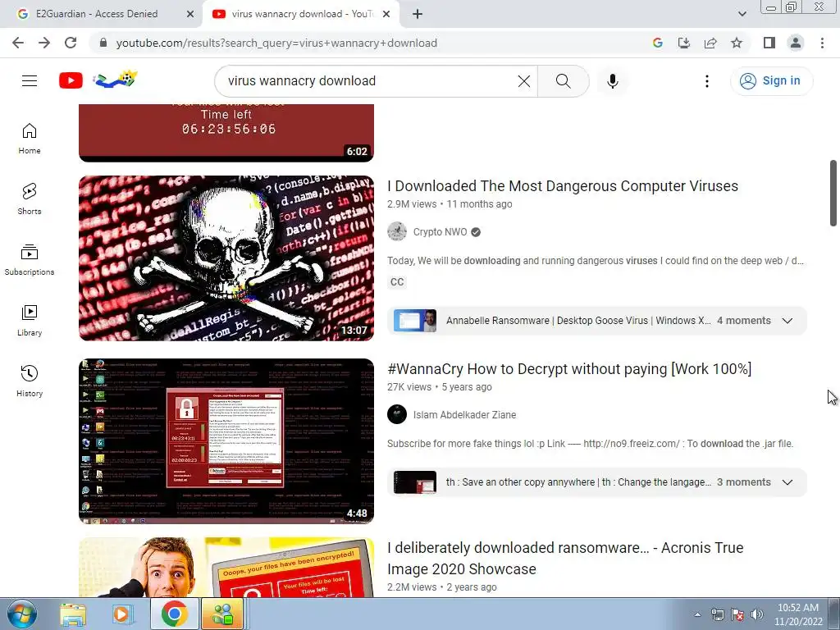840x630 pixels.
Task: View site info via padlock icon
Action: pyautogui.click(x=103, y=43)
